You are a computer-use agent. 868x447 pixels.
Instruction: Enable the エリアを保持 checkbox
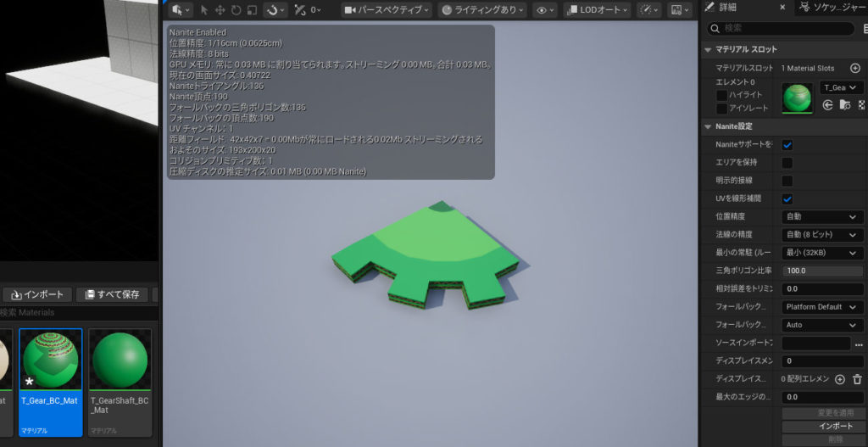click(x=787, y=163)
